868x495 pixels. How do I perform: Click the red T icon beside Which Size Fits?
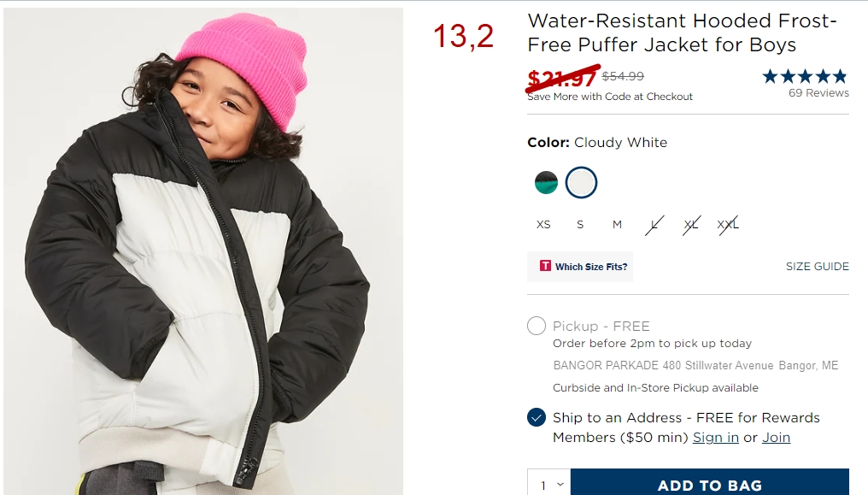[x=545, y=266]
